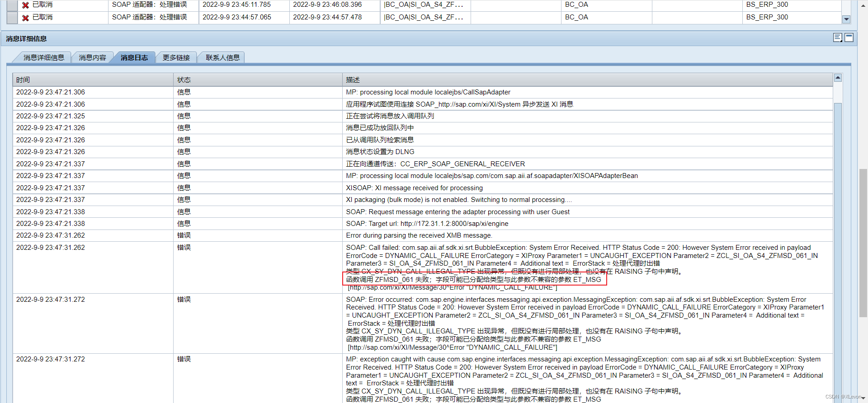Click the 时间 column header
The width and height of the screenshot is (868, 403).
pyautogui.click(x=93, y=80)
